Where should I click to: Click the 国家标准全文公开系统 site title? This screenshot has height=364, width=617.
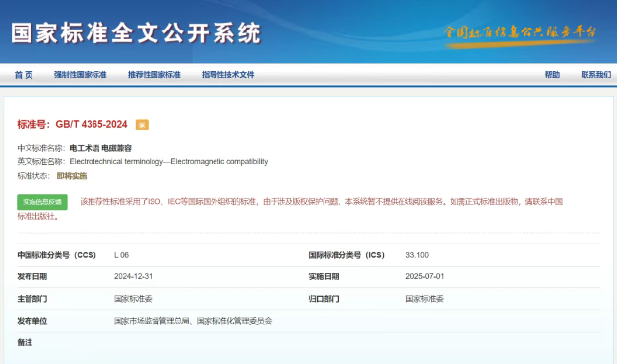pyautogui.click(x=136, y=33)
